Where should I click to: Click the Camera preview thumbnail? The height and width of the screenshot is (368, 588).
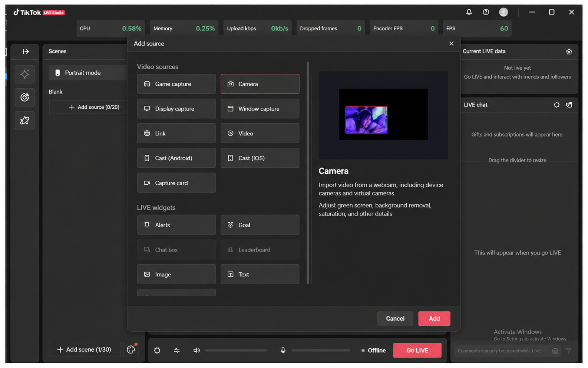click(x=366, y=120)
